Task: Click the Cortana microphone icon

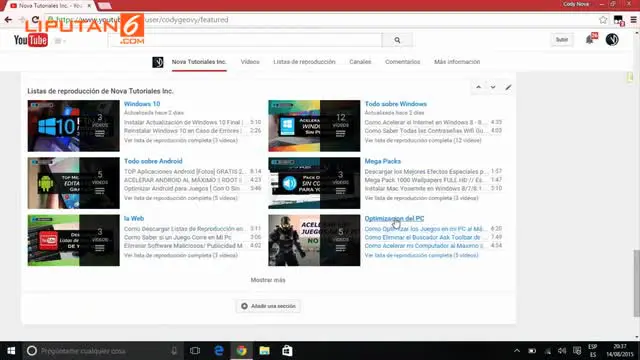Action: click(174, 351)
